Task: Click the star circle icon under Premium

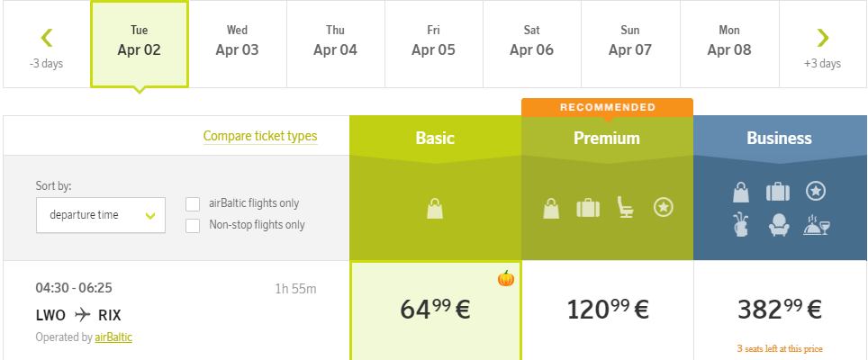Action: pyautogui.click(x=664, y=209)
